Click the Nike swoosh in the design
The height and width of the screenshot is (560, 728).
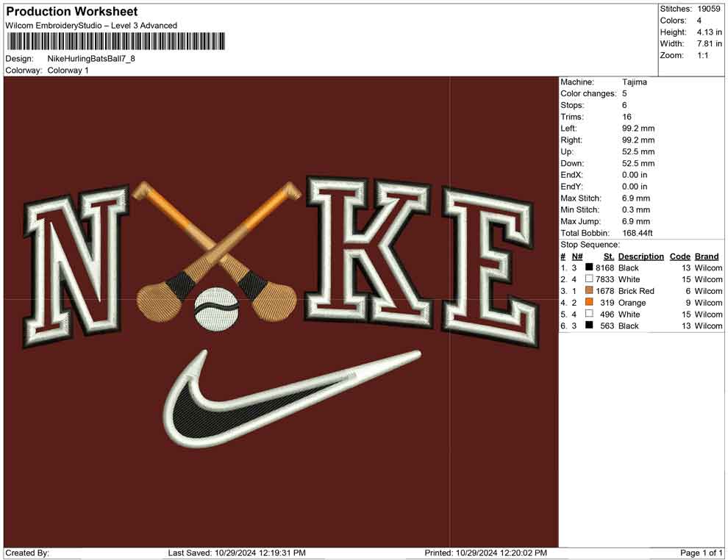293,399
